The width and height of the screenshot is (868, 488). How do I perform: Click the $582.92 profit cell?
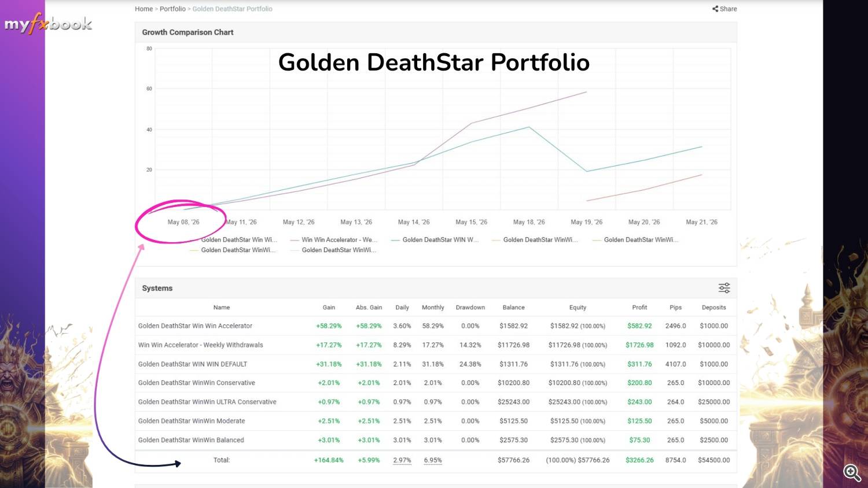(x=639, y=326)
